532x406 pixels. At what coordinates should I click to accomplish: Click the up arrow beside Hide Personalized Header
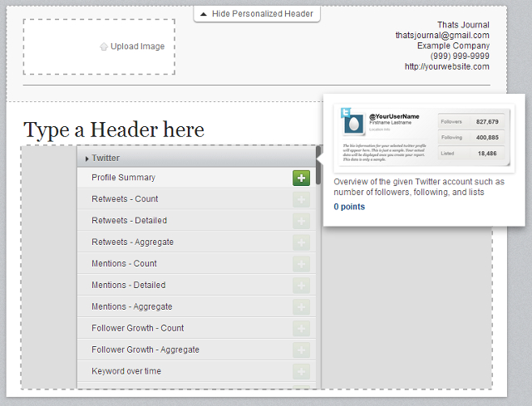pyautogui.click(x=204, y=14)
